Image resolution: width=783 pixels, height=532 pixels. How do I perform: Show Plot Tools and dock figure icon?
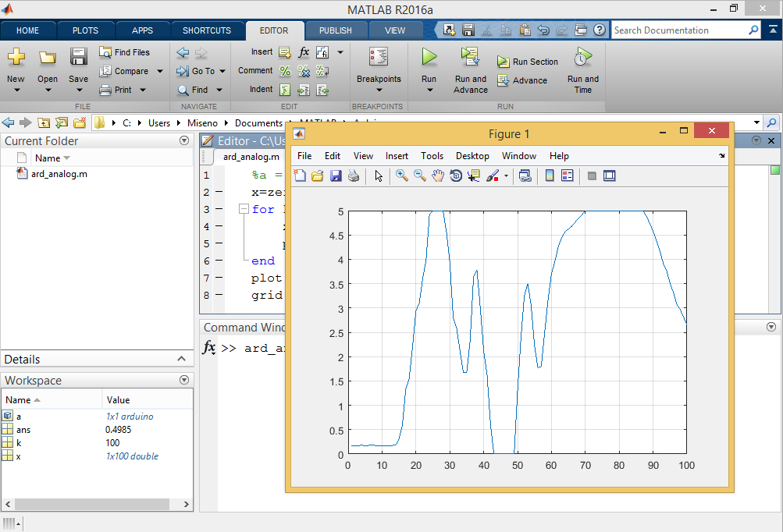[609, 176]
